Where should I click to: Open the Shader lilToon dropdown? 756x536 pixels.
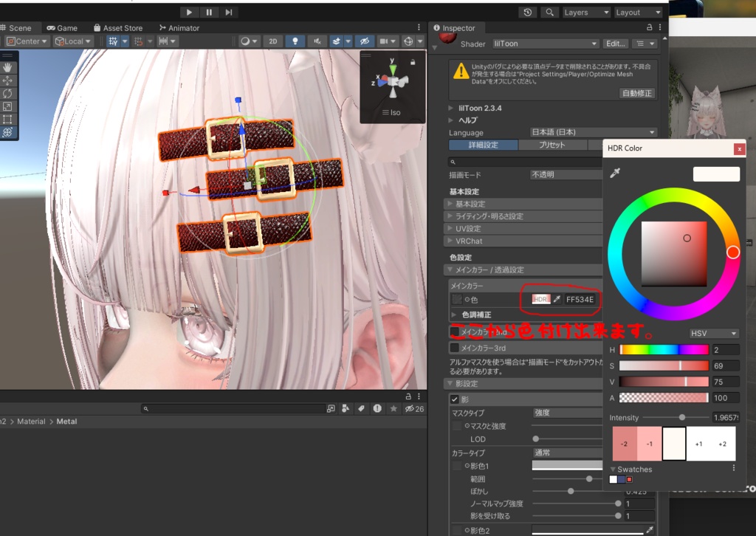546,44
